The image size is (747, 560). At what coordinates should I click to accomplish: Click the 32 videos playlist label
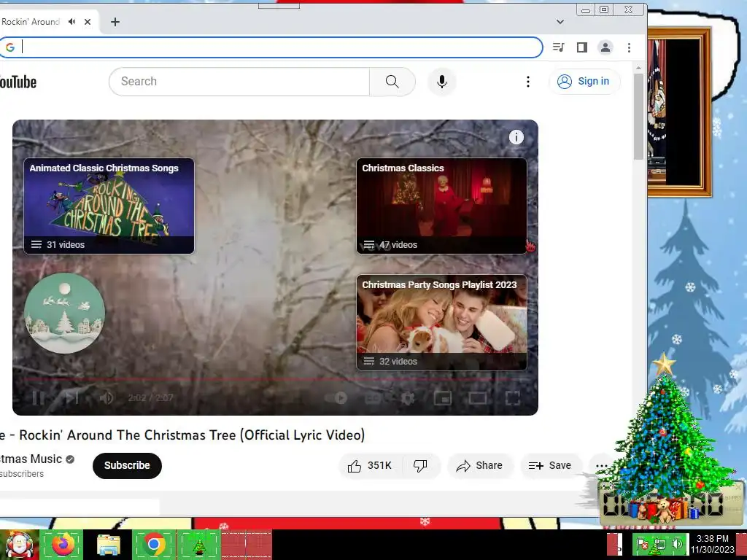click(x=398, y=362)
